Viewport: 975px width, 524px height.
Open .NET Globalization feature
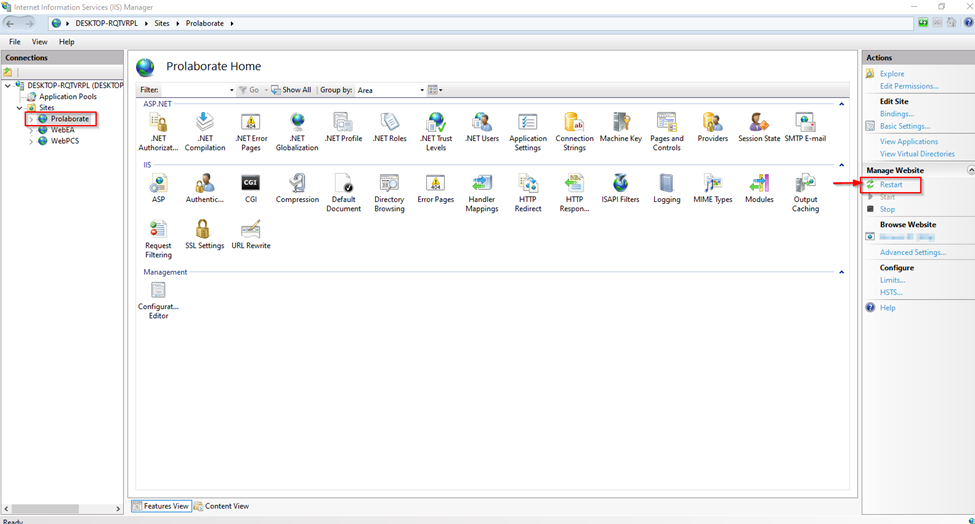297,131
